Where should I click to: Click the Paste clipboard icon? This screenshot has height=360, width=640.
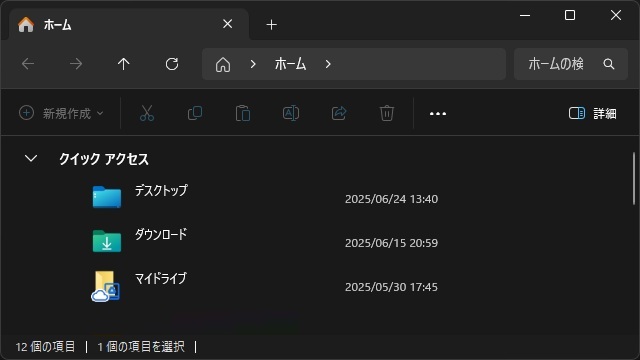[x=243, y=113]
